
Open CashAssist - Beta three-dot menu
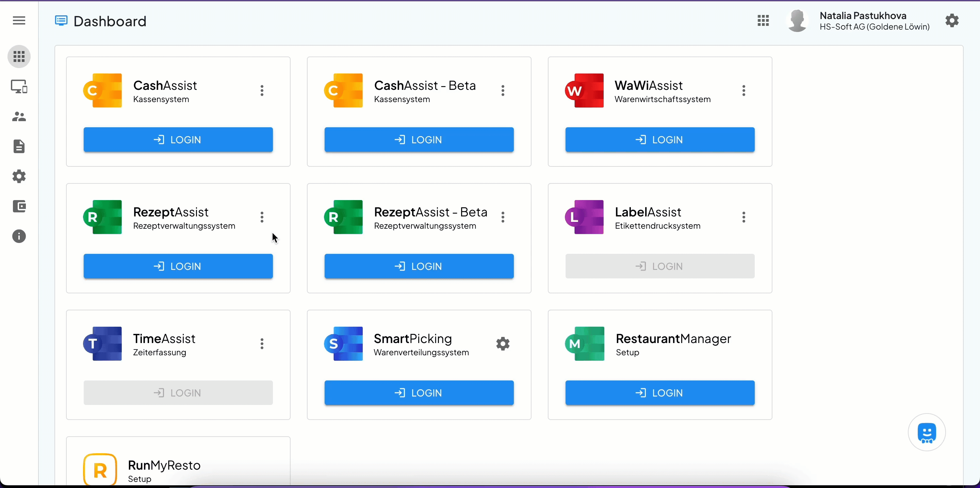(x=503, y=91)
